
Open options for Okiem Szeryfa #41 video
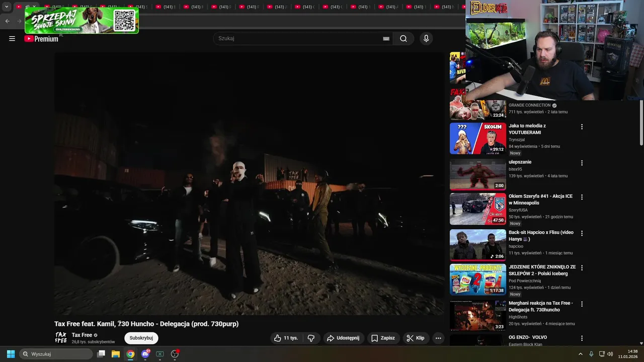coord(582,197)
